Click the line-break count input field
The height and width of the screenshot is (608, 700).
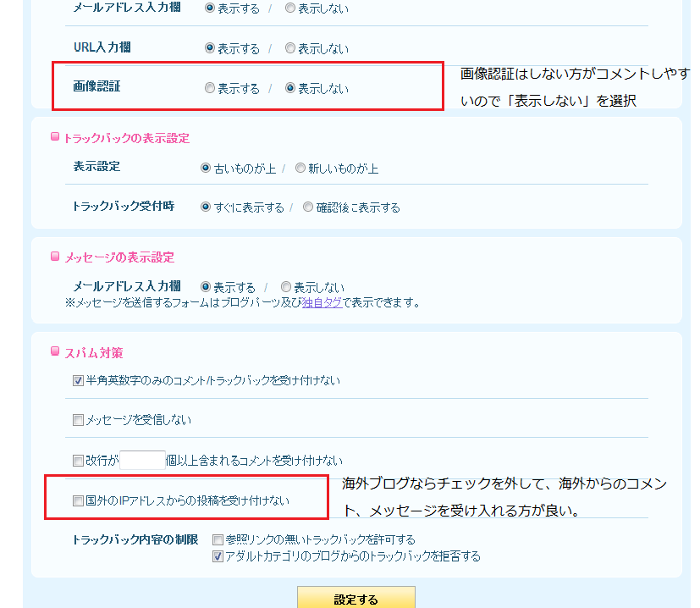click(141, 458)
